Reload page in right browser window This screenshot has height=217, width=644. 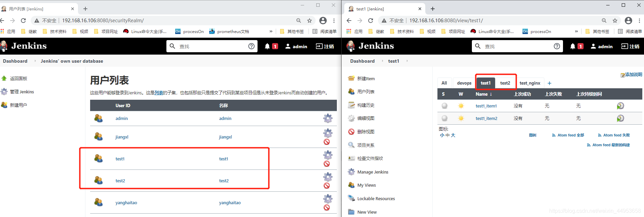371,21
